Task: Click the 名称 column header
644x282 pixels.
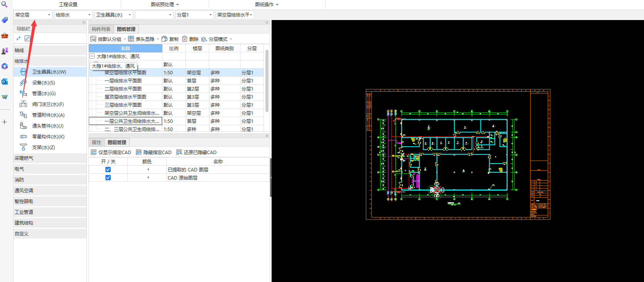Action: coord(125,48)
